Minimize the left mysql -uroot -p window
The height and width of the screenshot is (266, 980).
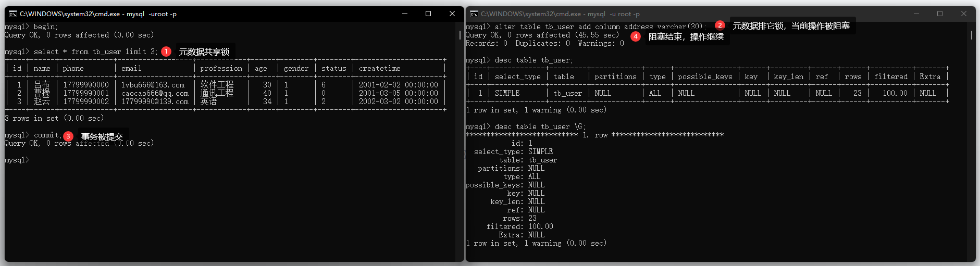[x=404, y=14]
